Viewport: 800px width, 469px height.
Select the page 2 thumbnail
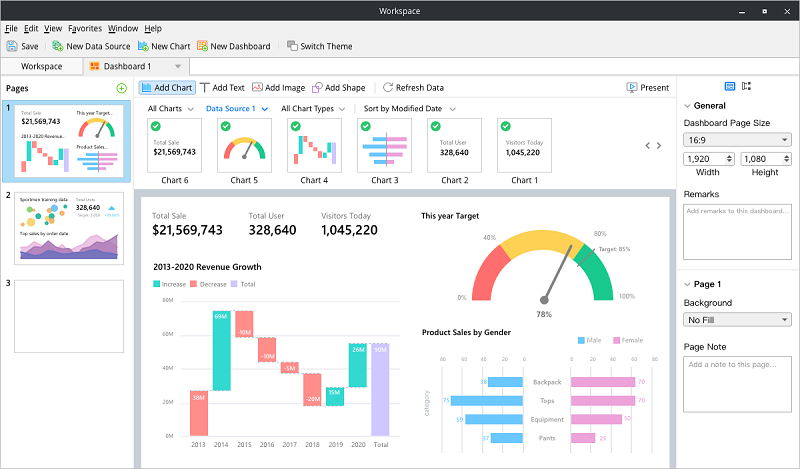click(x=70, y=229)
